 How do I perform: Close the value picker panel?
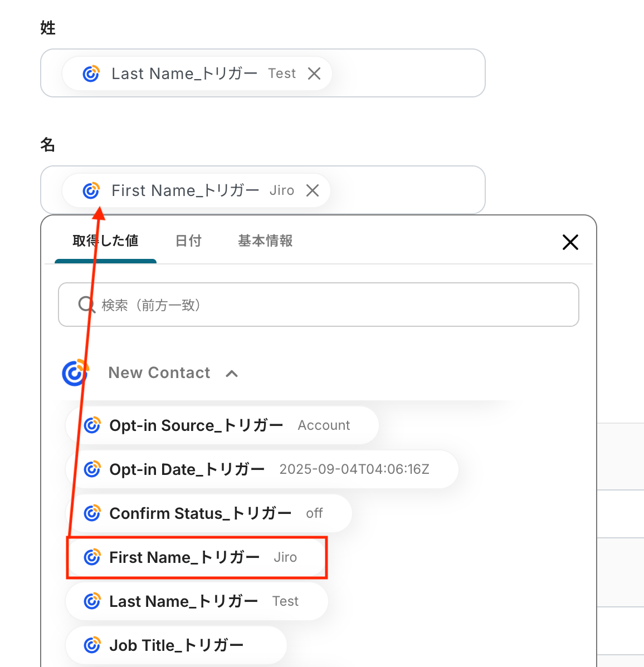(x=570, y=242)
